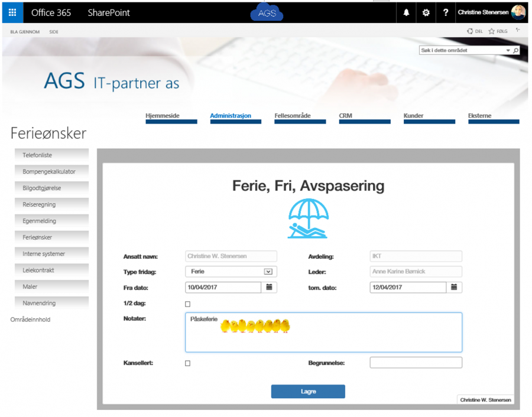Open the BLA GJENNOM ribbon tab
The height and width of the screenshot is (417, 532).
pyautogui.click(x=25, y=32)
